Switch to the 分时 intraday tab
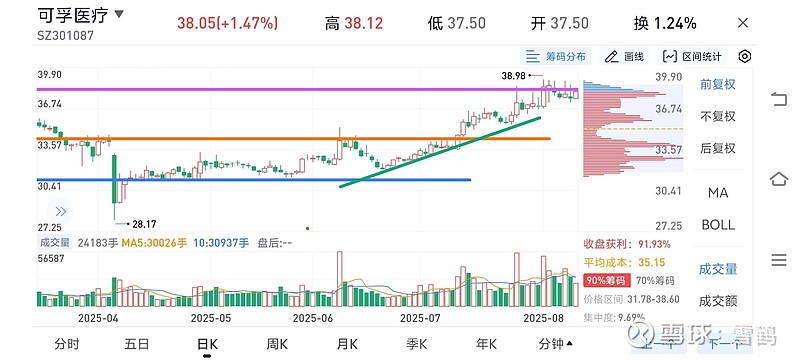Screen dimensions: 800x360 pyautogui.click(x=67, y=344)
